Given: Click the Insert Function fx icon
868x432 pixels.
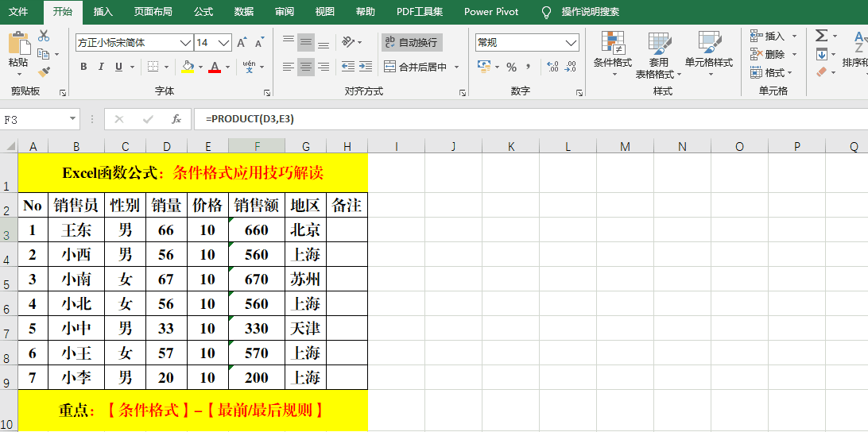Looking at the screenshot, I should point(176,119).
